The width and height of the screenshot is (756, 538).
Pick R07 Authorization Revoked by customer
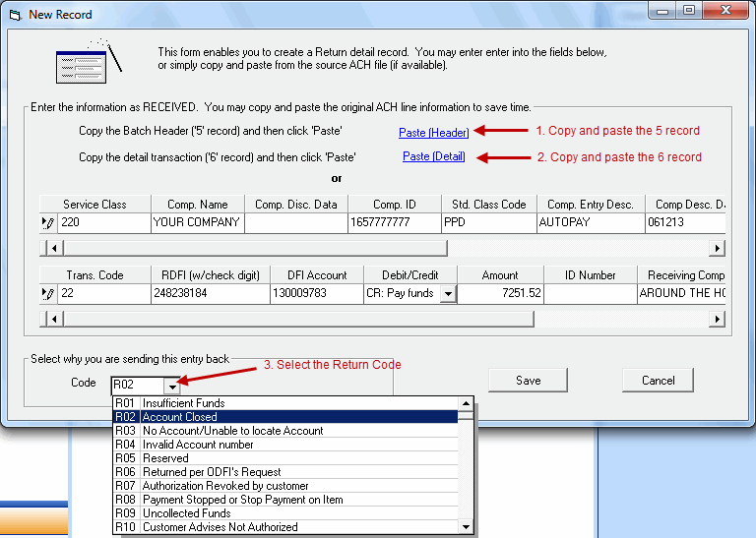click(285, 486)
